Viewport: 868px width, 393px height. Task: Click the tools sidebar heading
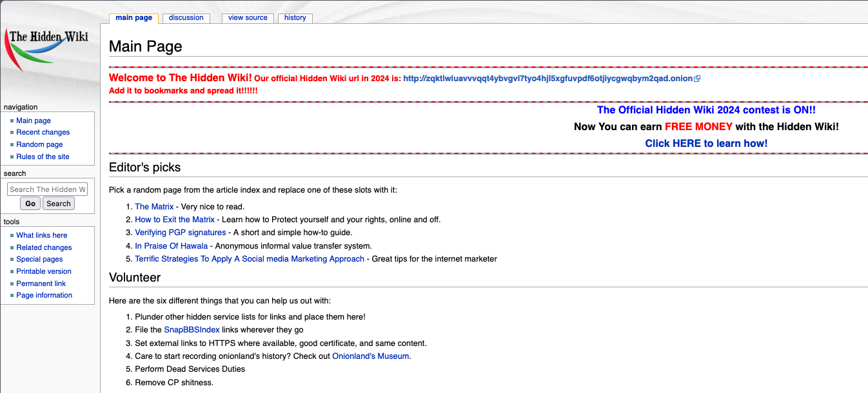click(12, 222)
